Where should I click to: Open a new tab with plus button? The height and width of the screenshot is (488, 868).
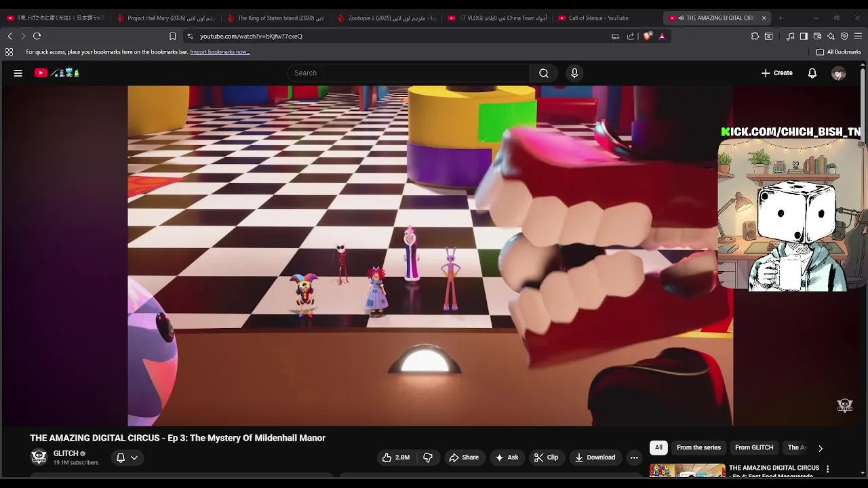(781, 18)
